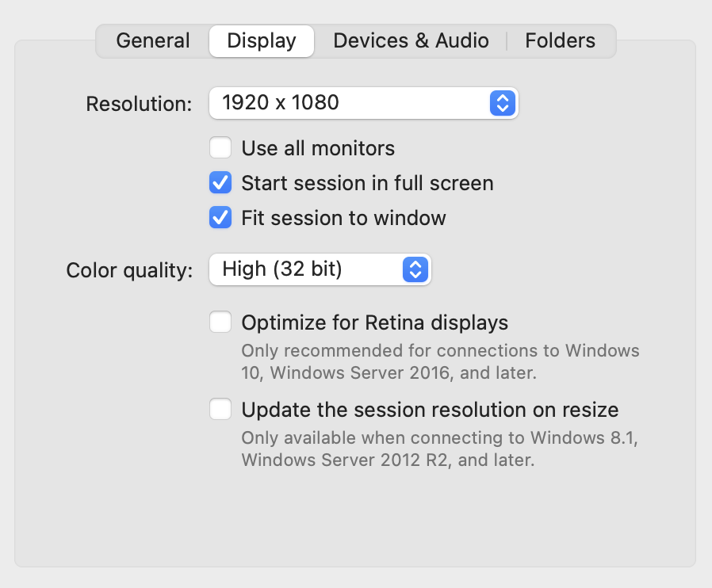Screen dimensions: 712x588
Task: Click the Retina recommendation note text
Action: click(x=439, y=361)
